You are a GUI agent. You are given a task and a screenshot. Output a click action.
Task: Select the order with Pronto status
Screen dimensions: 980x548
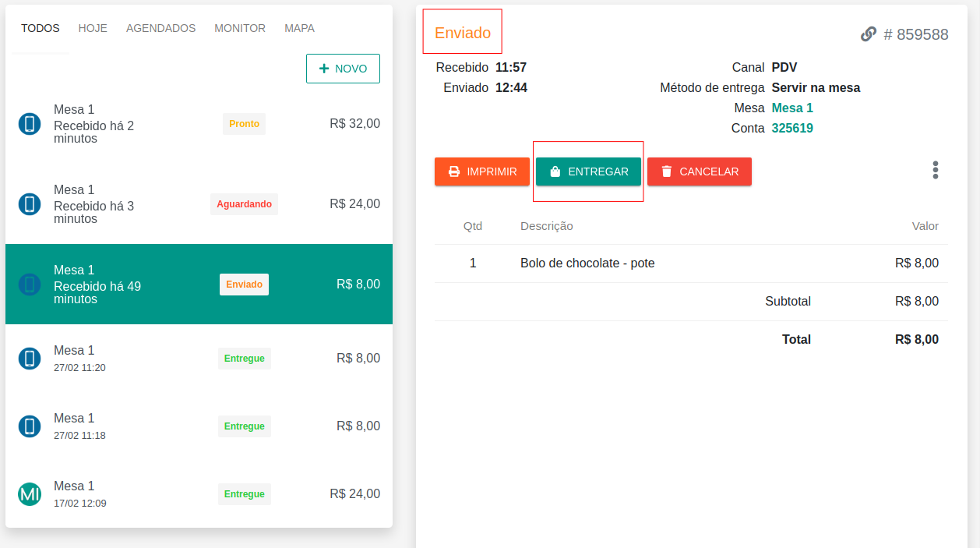(199, 124)
